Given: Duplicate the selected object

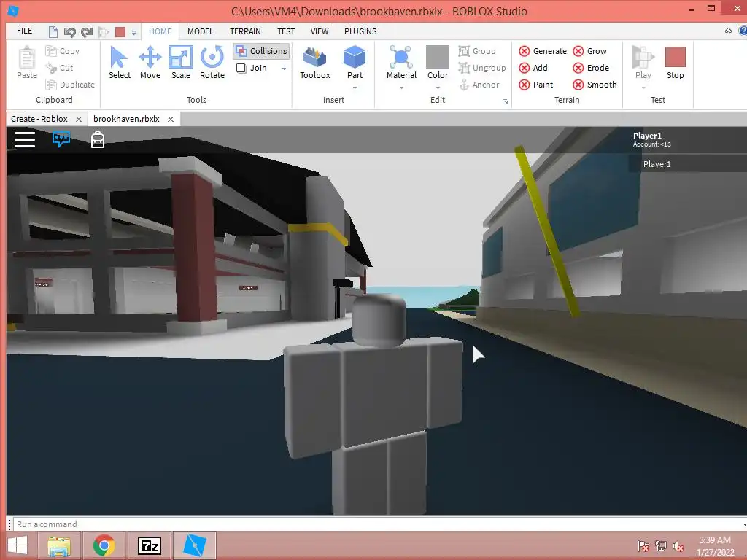Looking at the screenshot, I should pyautogui.click(x=70, y=85).
